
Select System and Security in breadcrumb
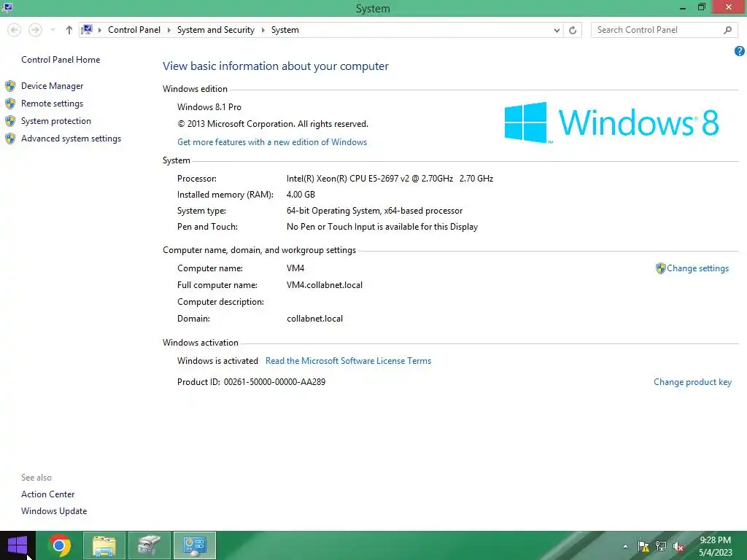pos(216,29)
